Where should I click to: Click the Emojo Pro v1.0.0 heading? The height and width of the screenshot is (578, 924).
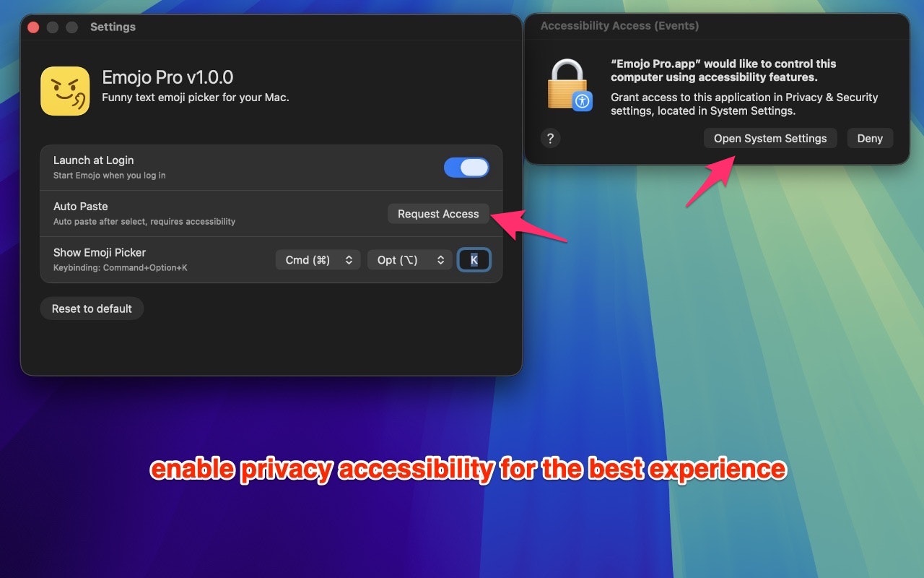(167, 77)
